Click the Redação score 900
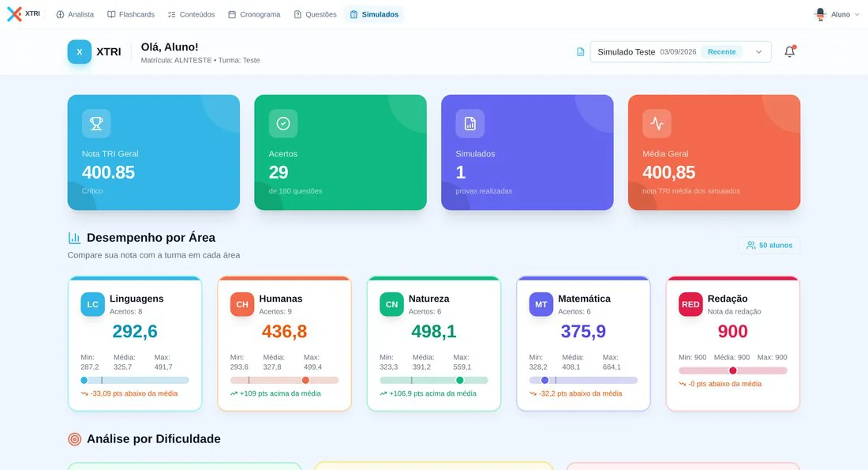Screen dimensions: 868x470 pyautogui.click(x=733, y=332)
